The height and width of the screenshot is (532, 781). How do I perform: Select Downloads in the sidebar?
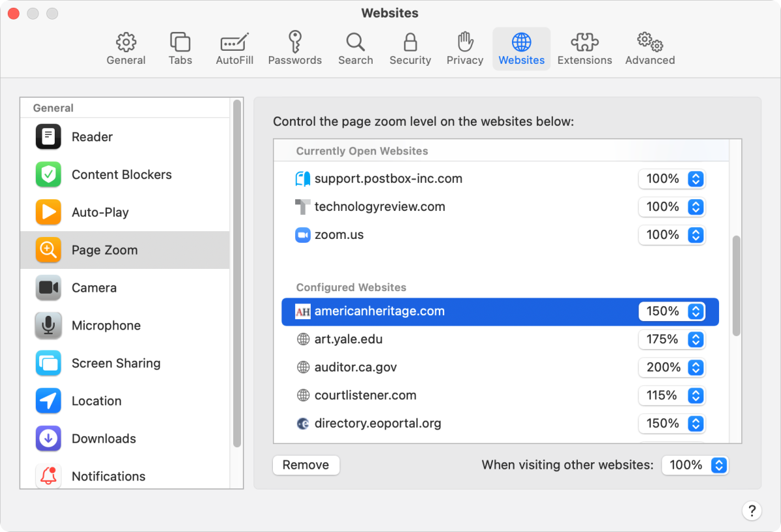tap(125, 438)
